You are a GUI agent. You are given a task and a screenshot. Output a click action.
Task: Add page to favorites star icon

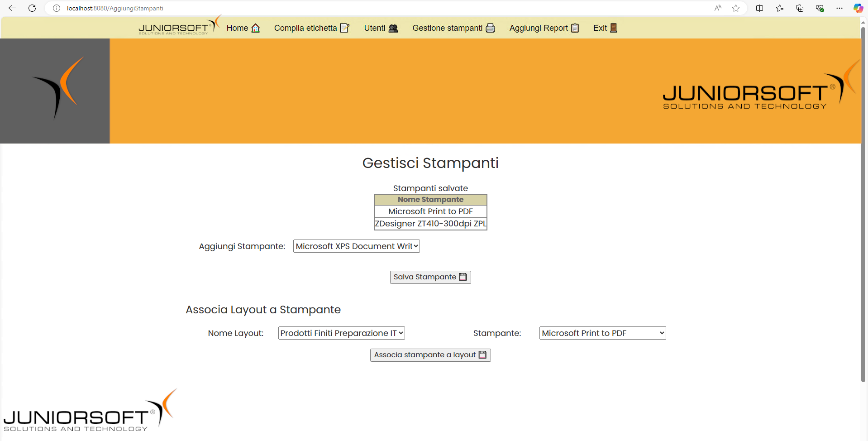tap(736, 8)
